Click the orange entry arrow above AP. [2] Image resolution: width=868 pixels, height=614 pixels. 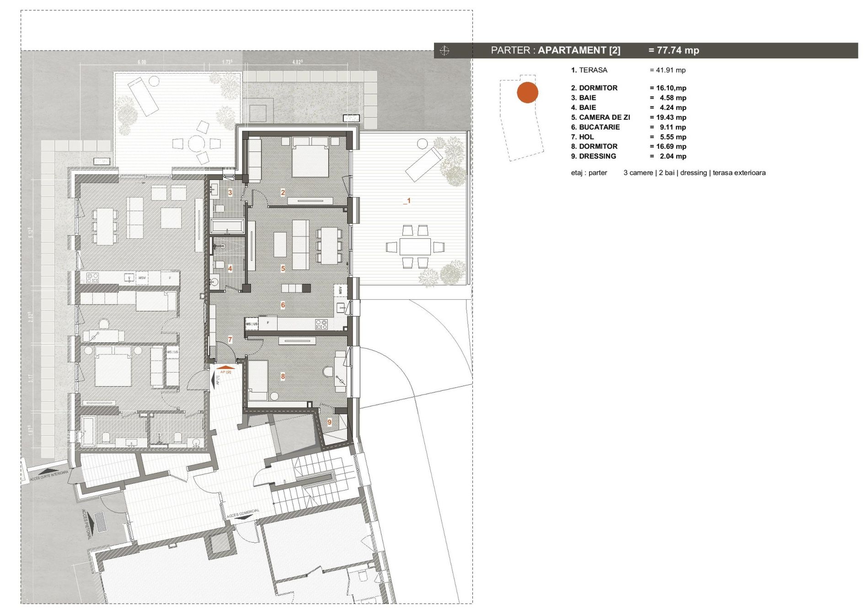225,367
